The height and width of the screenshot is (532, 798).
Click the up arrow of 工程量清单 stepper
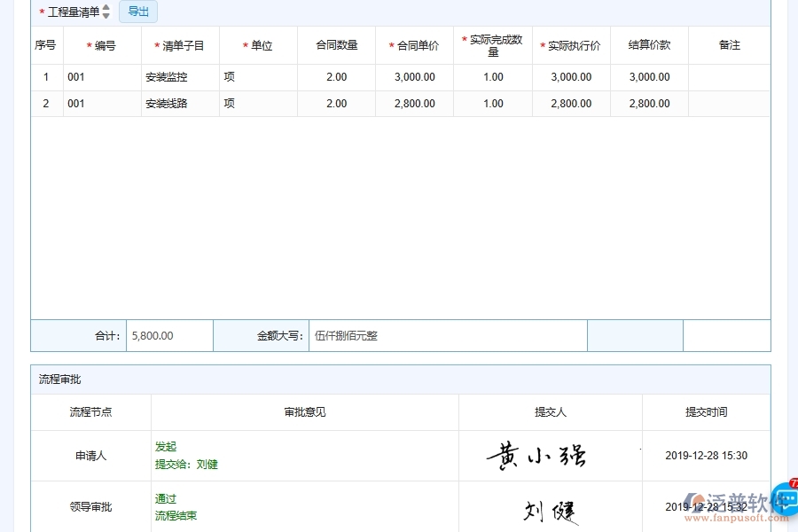(x=106, y=8)
